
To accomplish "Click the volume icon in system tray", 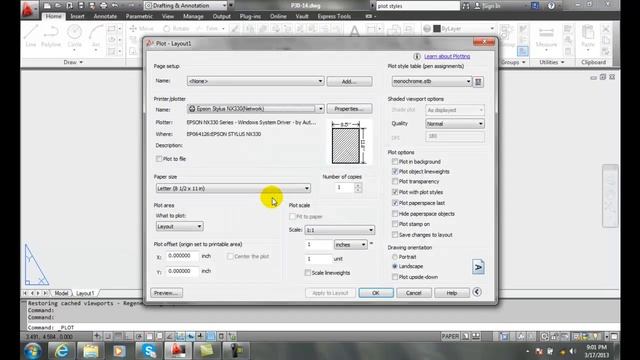I will tap(573, 351).
